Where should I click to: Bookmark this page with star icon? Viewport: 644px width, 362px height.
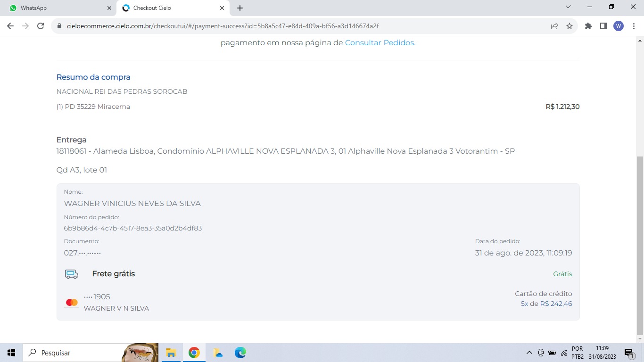coord(570,26)
